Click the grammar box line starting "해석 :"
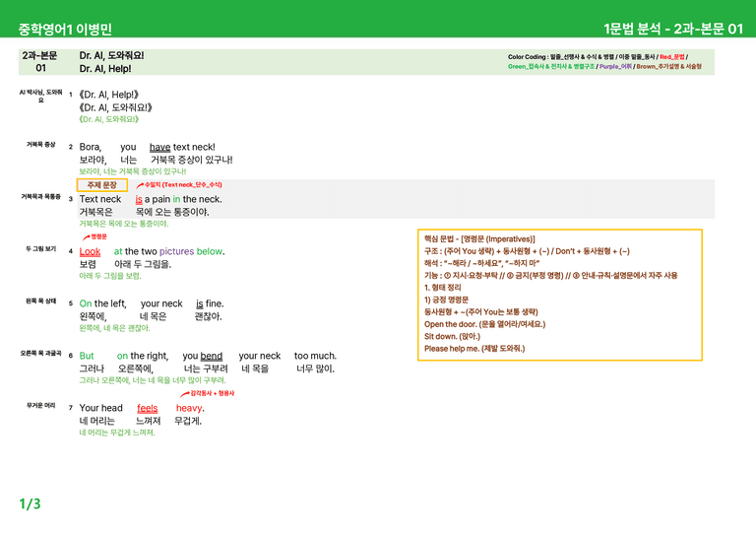This screenshot has height=535, width=756. [481, 263]
